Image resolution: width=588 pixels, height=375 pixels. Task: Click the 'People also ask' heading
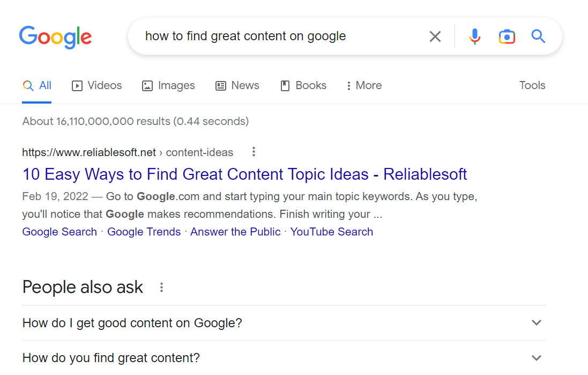(x=83, y=287)
